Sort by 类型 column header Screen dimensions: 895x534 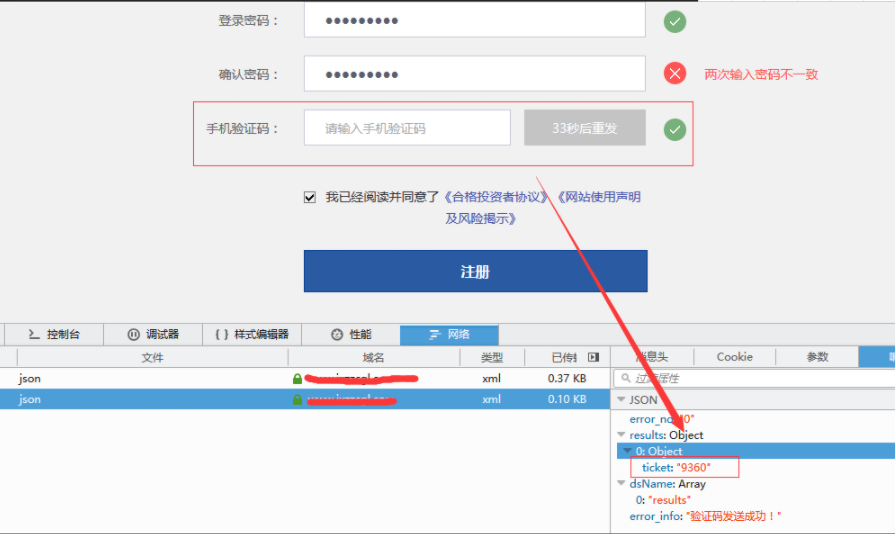click(491, 358)
